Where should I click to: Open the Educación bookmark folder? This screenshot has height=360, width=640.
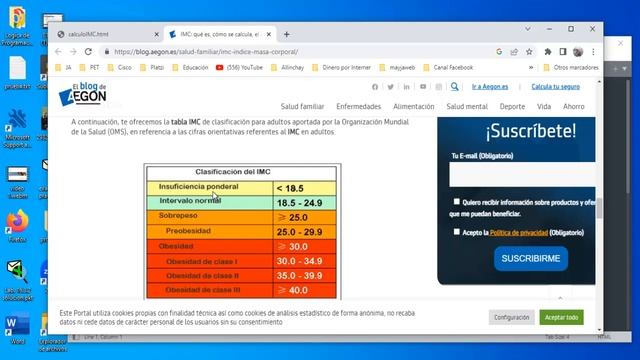[190, 67]
